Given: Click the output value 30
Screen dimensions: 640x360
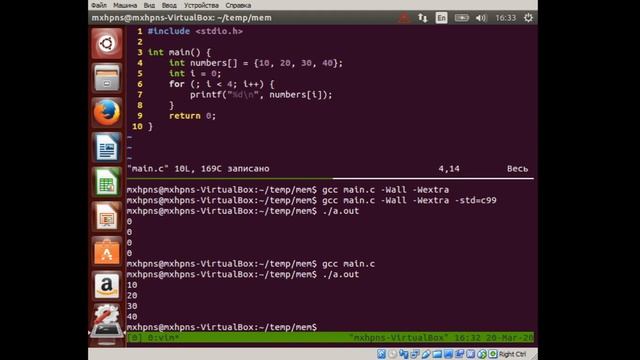Looking at the screenshot, I should pos(132,306).
